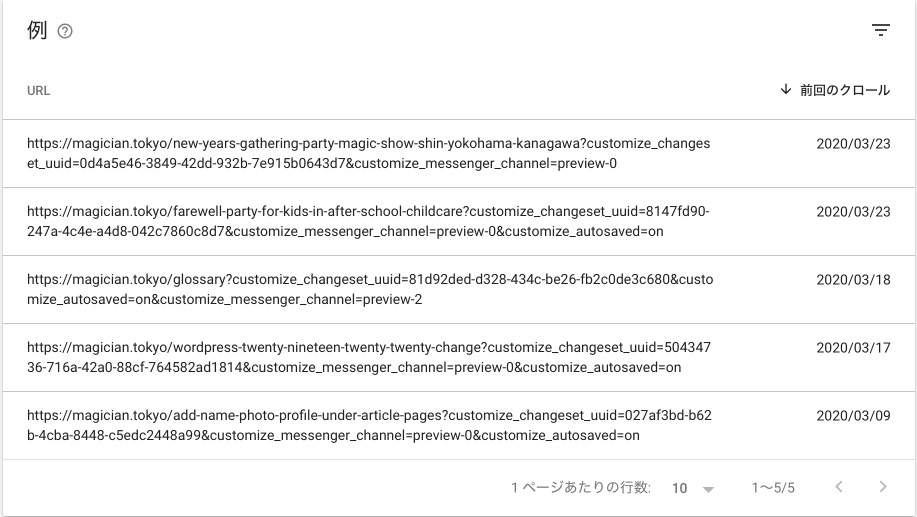Go to the previous page chevron
The height and width of the screenshot is (517, 917).
click(x=839, y=487)
